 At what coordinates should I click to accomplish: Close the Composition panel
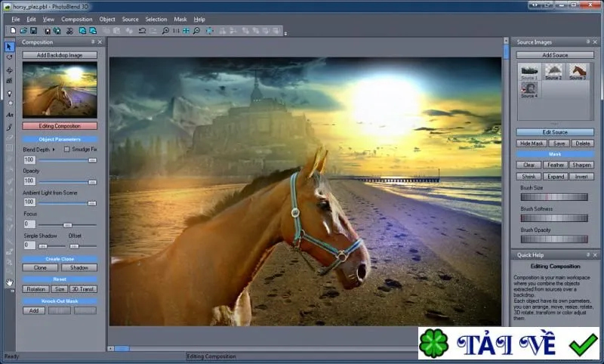(x=100, y=42)
